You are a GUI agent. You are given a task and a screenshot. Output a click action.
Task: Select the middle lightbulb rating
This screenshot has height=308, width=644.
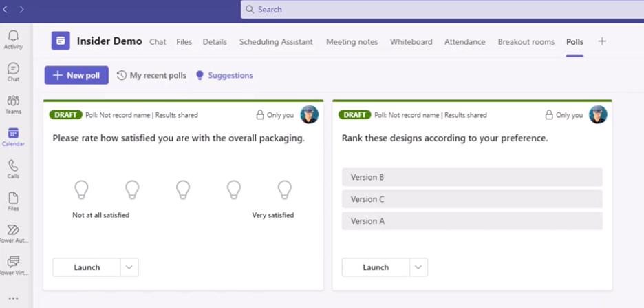183,190
